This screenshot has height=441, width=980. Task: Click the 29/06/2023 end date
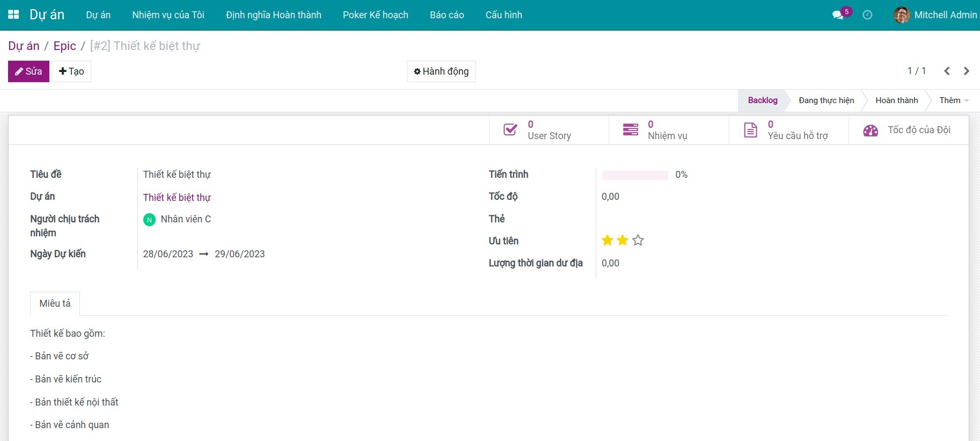240,254
